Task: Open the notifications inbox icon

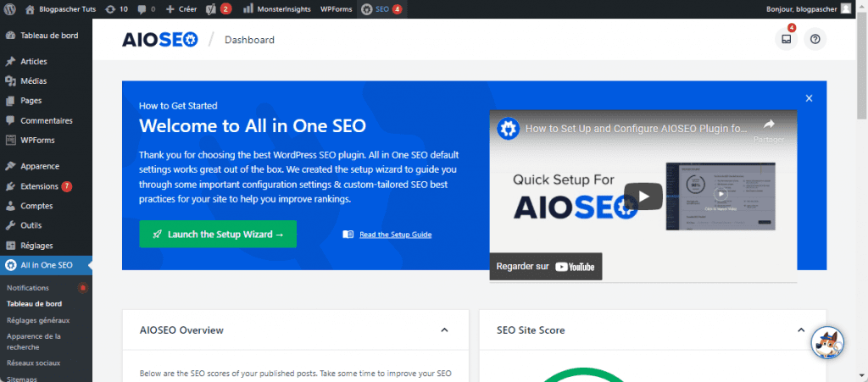Action: 786,39
